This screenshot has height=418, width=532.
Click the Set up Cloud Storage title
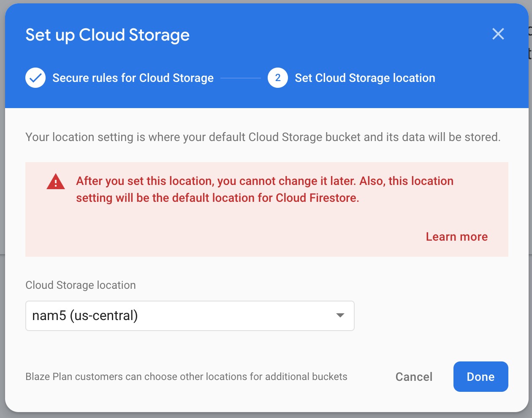(108, 35)
